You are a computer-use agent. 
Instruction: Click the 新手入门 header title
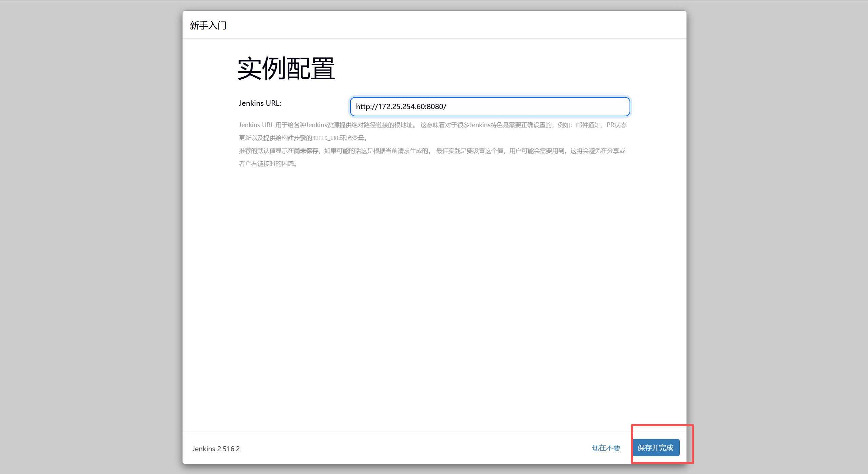click(208, 25)
